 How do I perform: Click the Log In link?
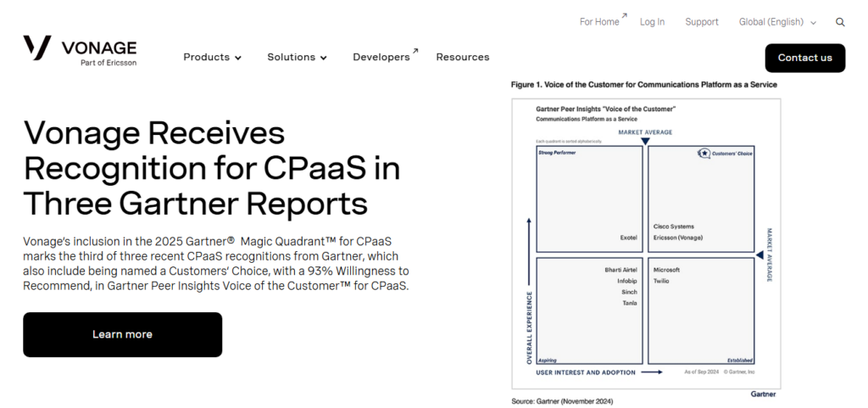[x=652, y=22]
